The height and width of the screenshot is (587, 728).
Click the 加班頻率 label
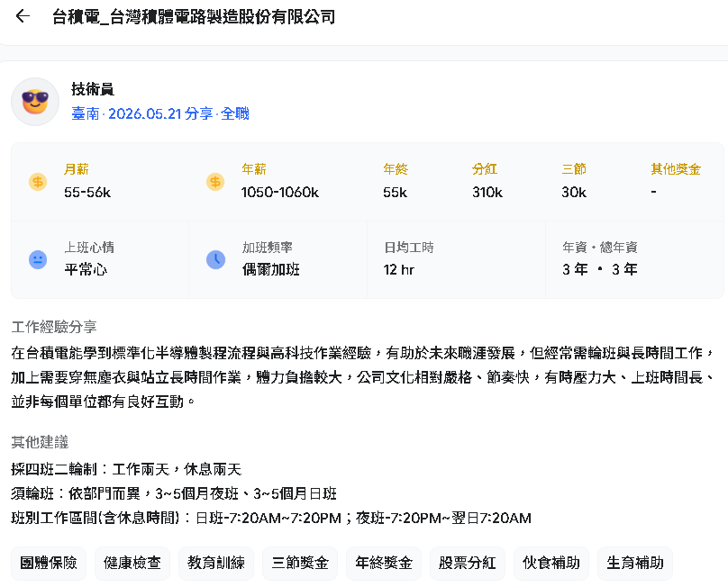[x=268, y=248]
